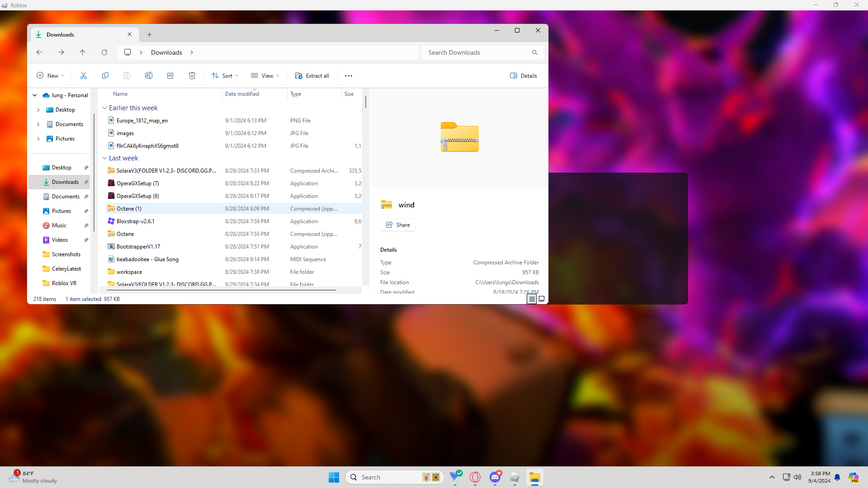Screen dimensions: 868x488
Task: Switch to details list view icon
Action: [532, 299]
